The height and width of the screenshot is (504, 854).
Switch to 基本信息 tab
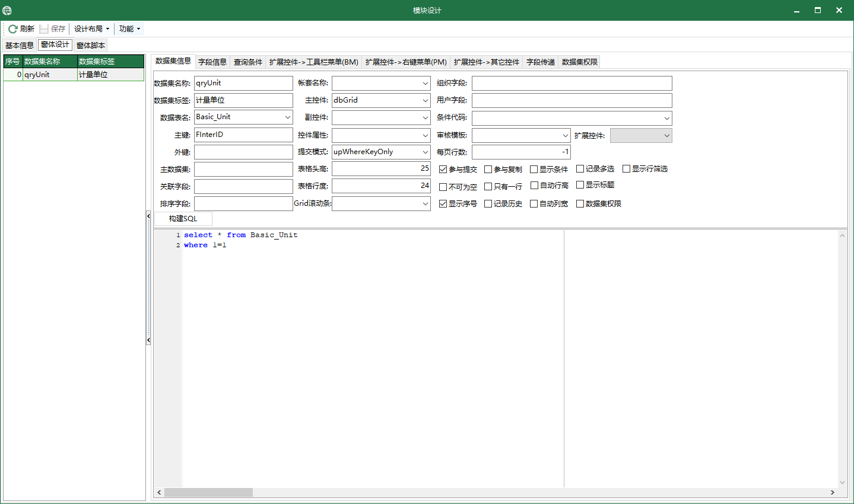20,45
